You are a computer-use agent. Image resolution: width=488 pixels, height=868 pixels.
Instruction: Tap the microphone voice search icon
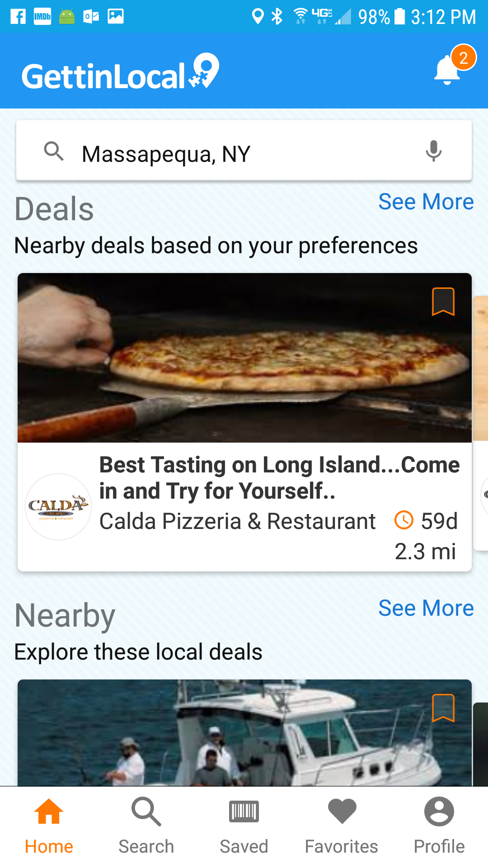[x=433, y=151]
